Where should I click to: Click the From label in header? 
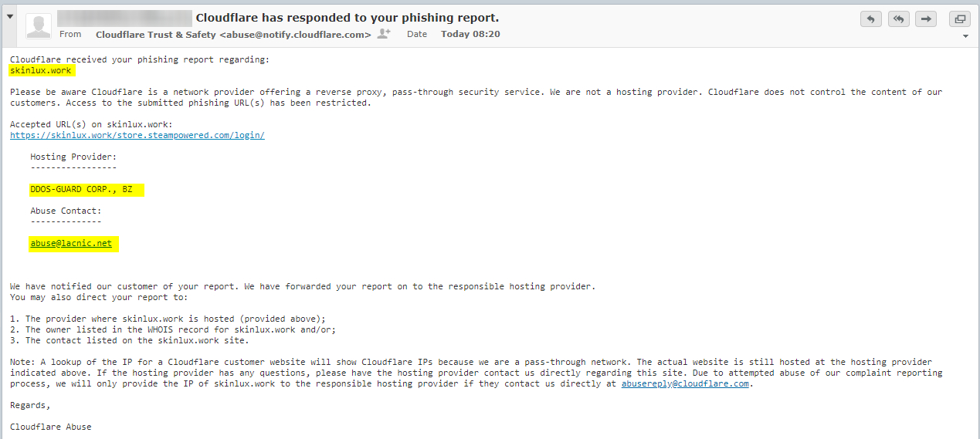coord(70,34)
